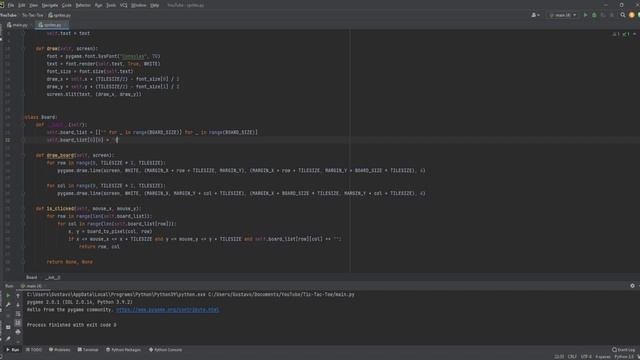
Task: Run with coverage using the toolbar icon
Action: (603, 15)
